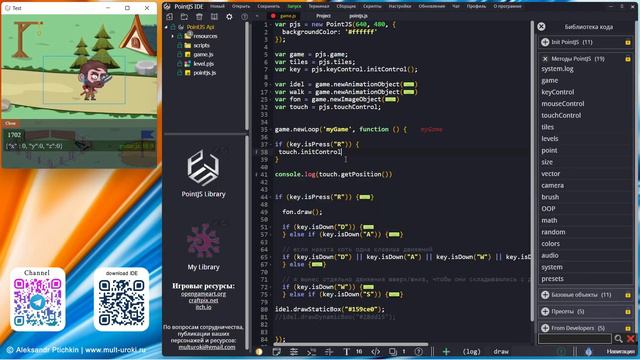Click the first new-file icon in IDE toolbar
This screenshot has height=360, width=640.
(169, 17)
